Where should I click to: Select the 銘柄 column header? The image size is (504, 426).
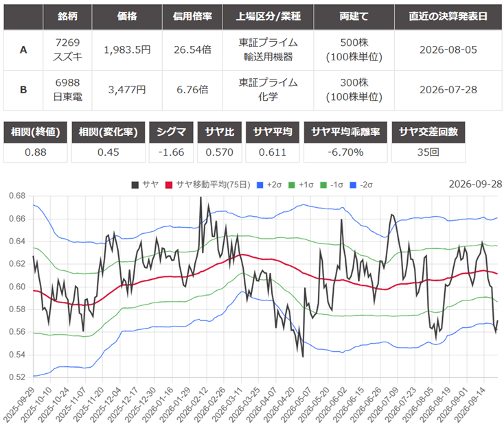[x=67, y=16]
